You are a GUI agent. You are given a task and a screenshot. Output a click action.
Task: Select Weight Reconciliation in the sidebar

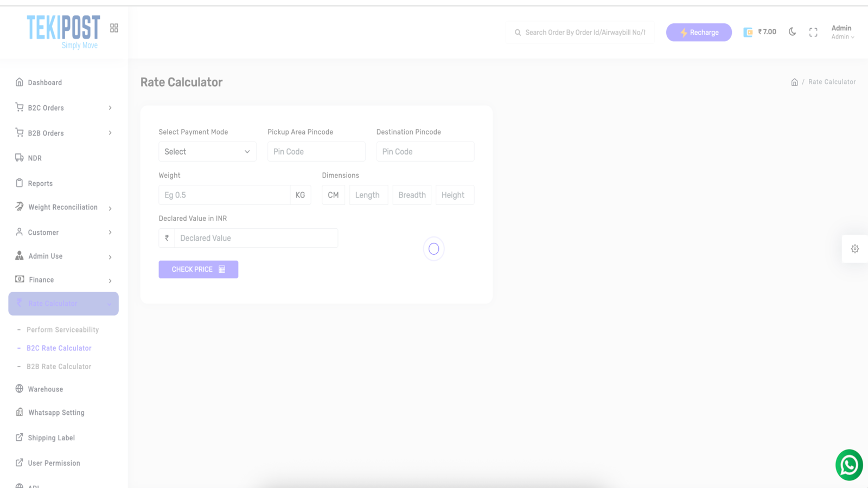(x=63, y=207)
